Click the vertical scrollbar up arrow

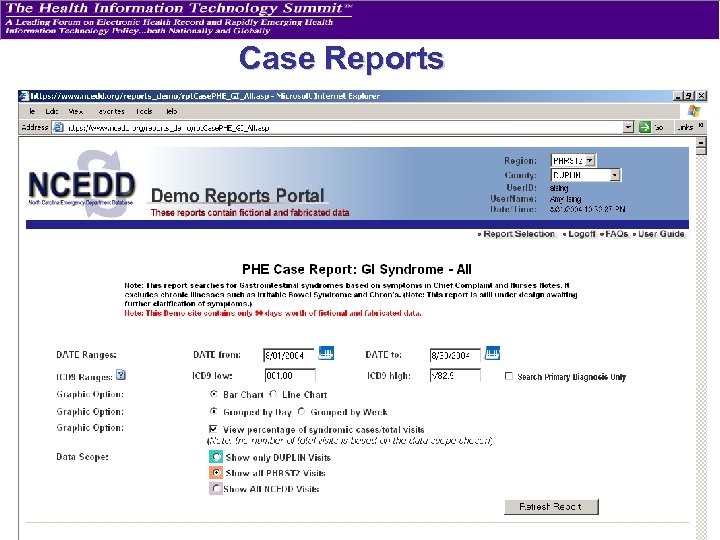coord(701,145)
